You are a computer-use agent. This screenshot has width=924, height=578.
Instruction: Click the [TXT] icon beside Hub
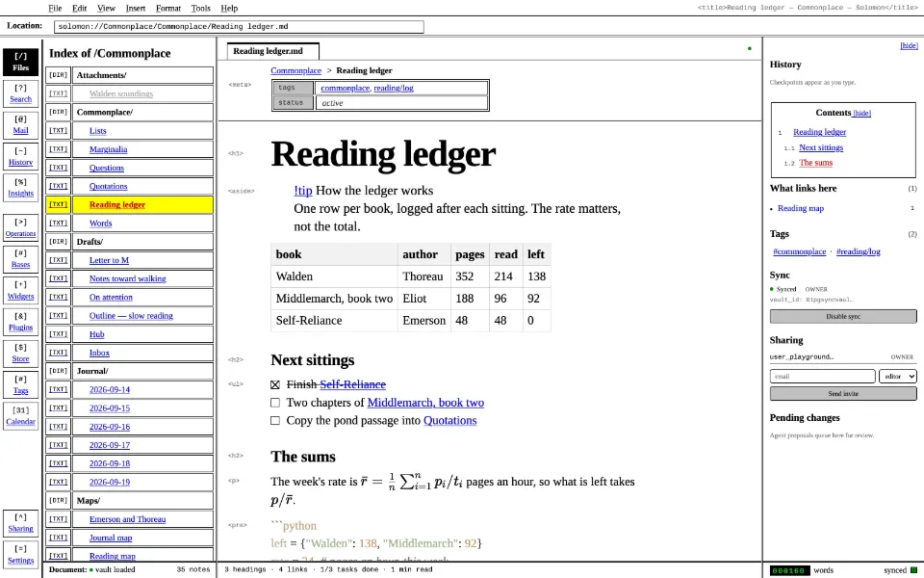(58, 334)
